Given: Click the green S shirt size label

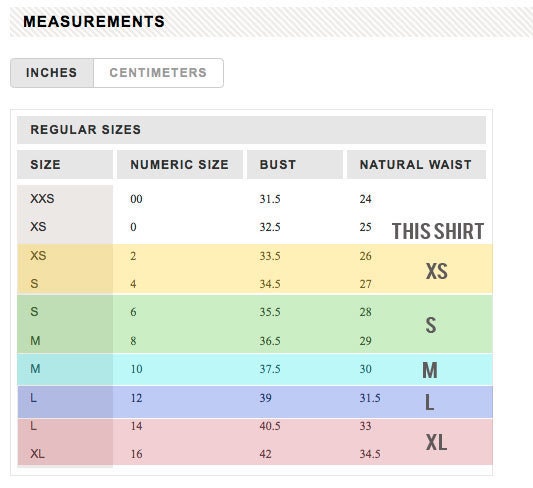Looking at the screenshot, I should (x=431, y=325).
